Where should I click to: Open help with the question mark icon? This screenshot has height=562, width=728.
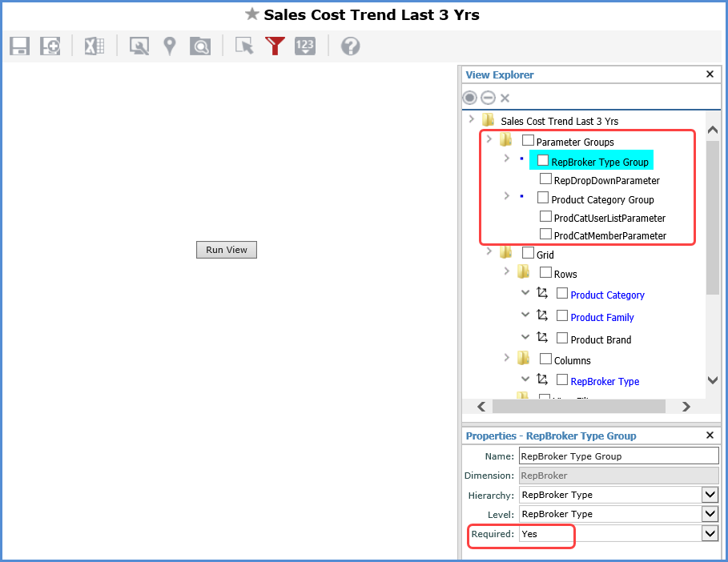coord(350,46)
